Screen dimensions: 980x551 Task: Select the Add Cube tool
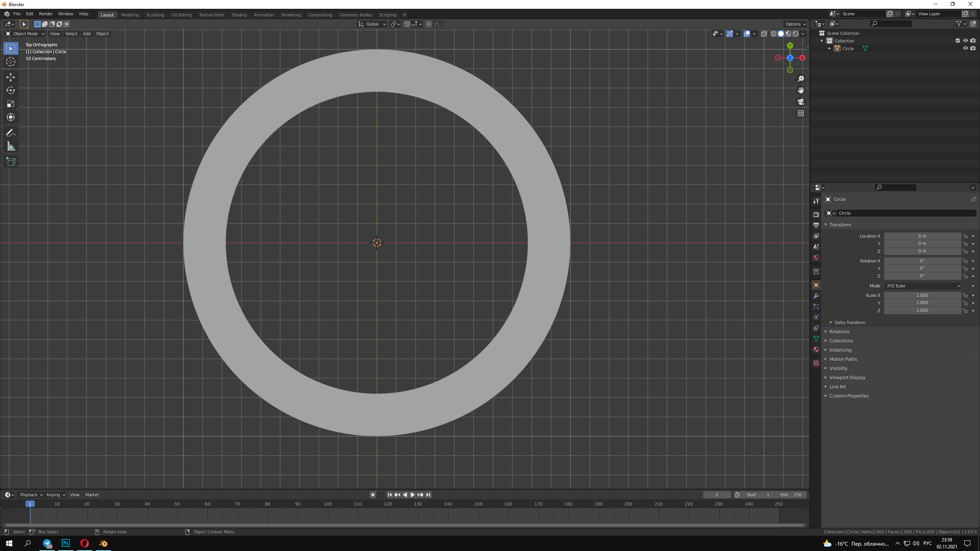pos(11,162)
